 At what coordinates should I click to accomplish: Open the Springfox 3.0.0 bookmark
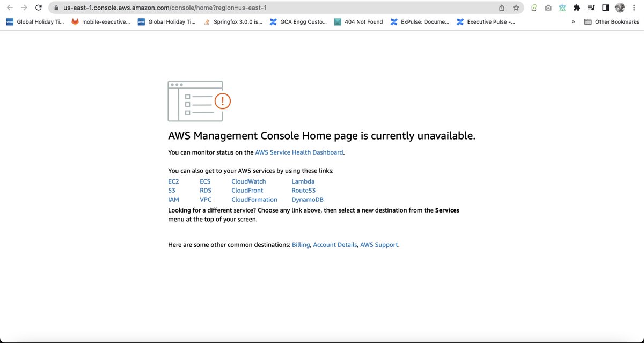click(x=233, y=22)
